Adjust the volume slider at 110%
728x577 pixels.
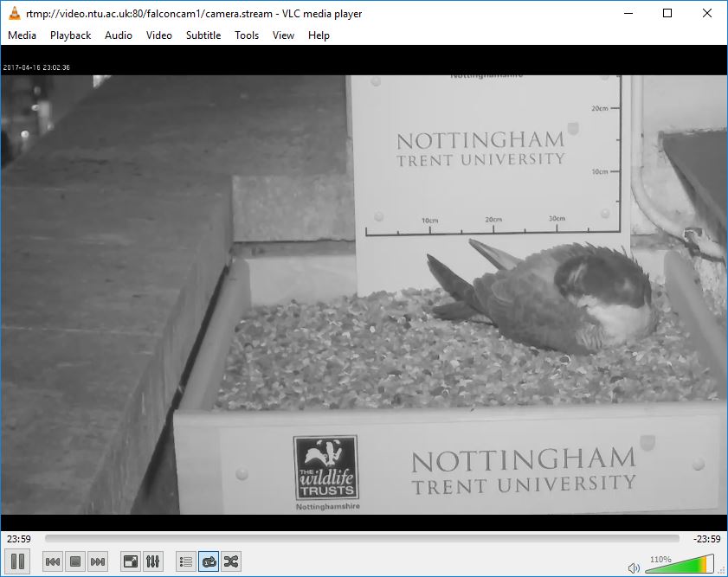click(x=680, y=564)
